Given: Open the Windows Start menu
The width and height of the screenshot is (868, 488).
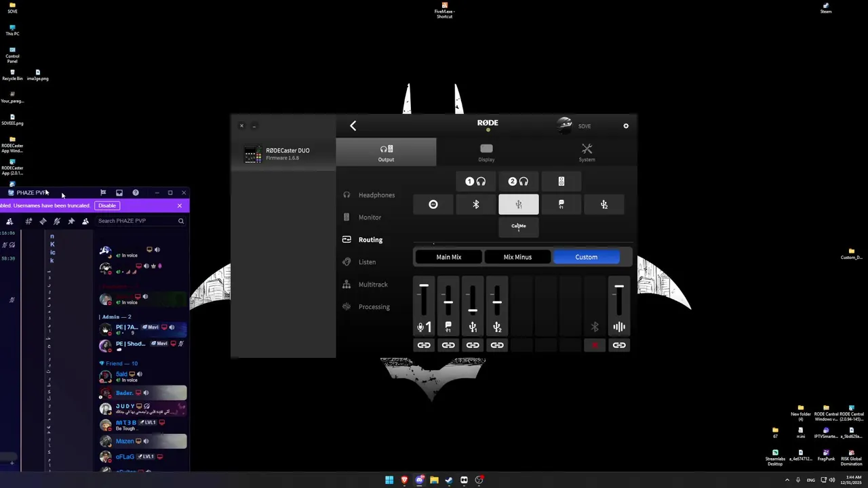Looking at the screenshot, I should coord(389,480).
